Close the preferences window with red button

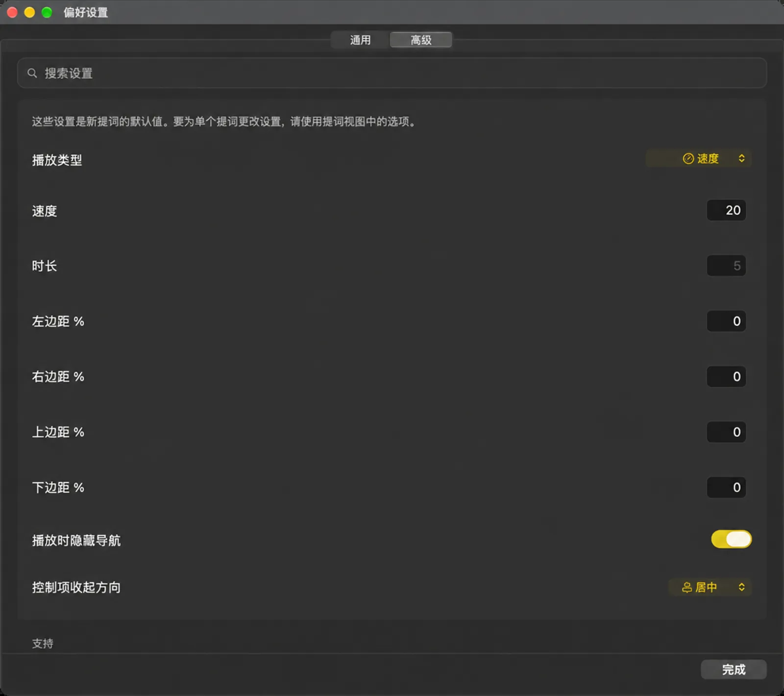12,12
